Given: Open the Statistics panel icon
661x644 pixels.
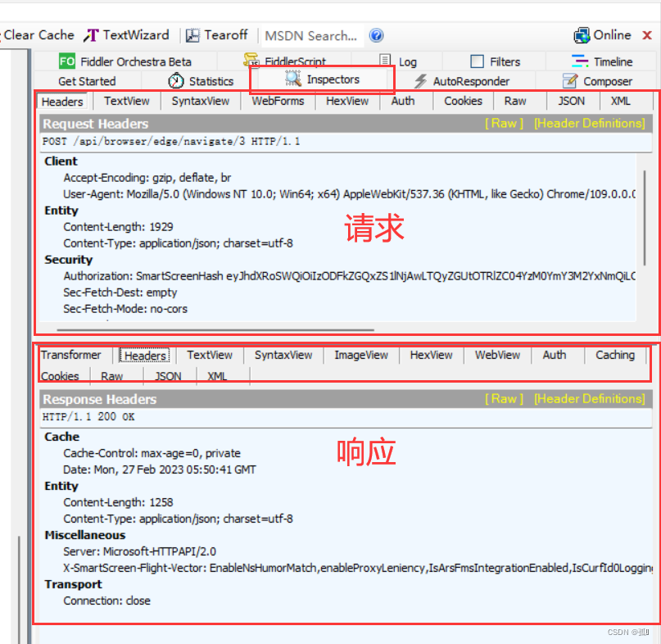Looking at the screenshot, I should pos(175,80).
